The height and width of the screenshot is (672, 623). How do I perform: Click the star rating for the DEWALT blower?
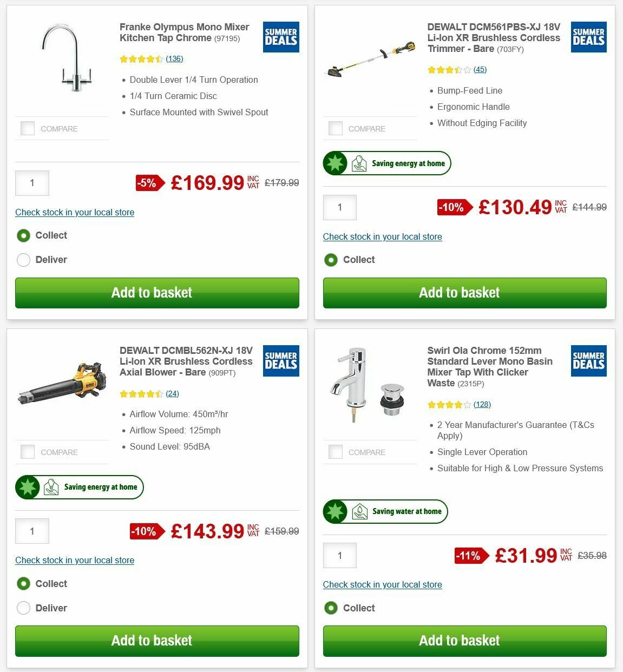[140, 393]
